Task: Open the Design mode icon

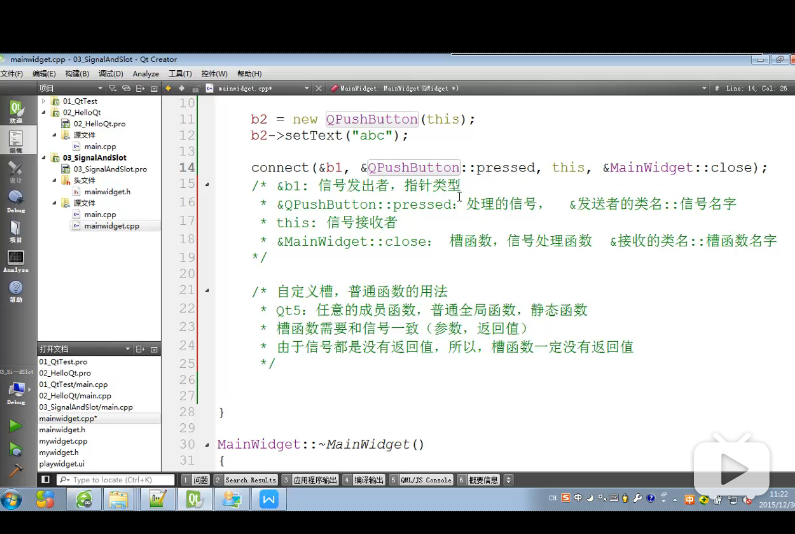Action: (x=16, y=171)
